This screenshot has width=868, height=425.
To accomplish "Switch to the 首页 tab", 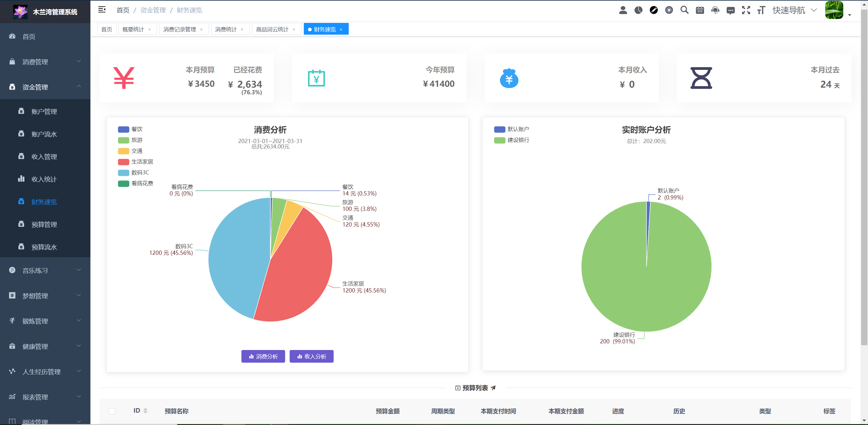I will [x=107, y=29].
